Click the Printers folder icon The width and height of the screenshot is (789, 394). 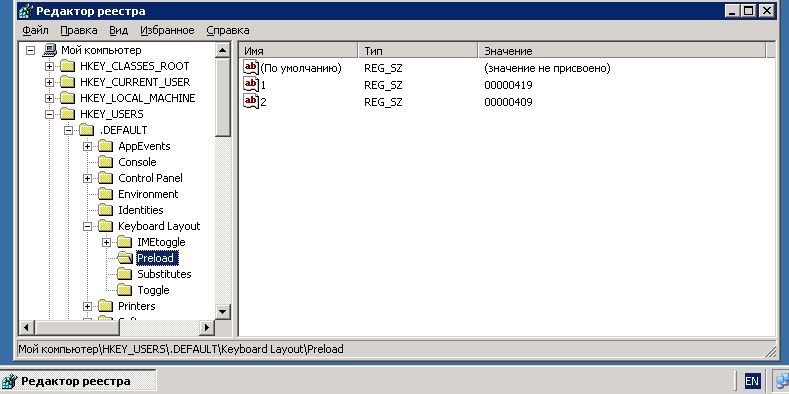tap(106, 306)
